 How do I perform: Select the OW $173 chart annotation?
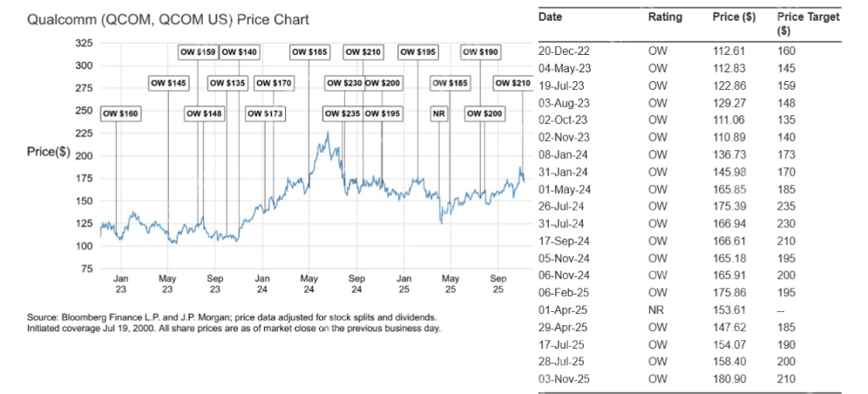265,113
